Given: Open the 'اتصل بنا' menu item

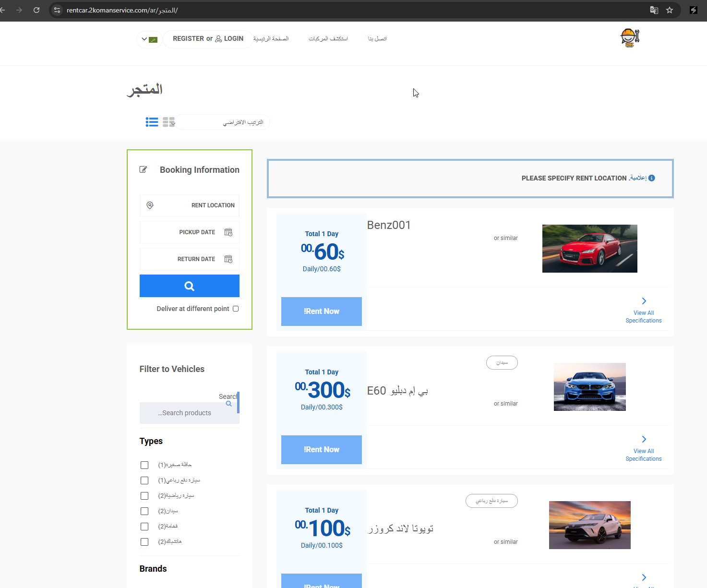Looking at the screenshot, I should 377,38.
